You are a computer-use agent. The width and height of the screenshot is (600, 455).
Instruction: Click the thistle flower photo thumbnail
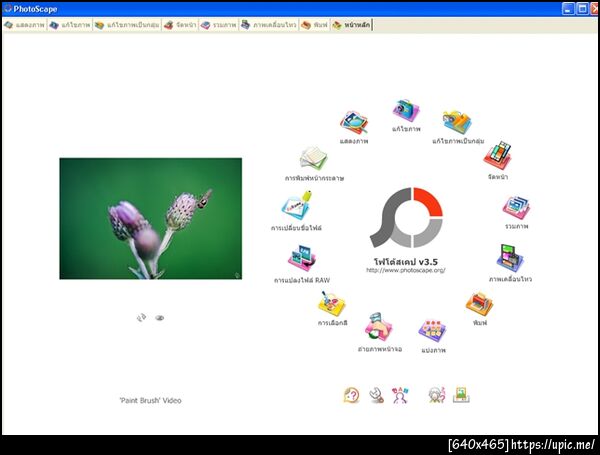[x=150, y=219]
